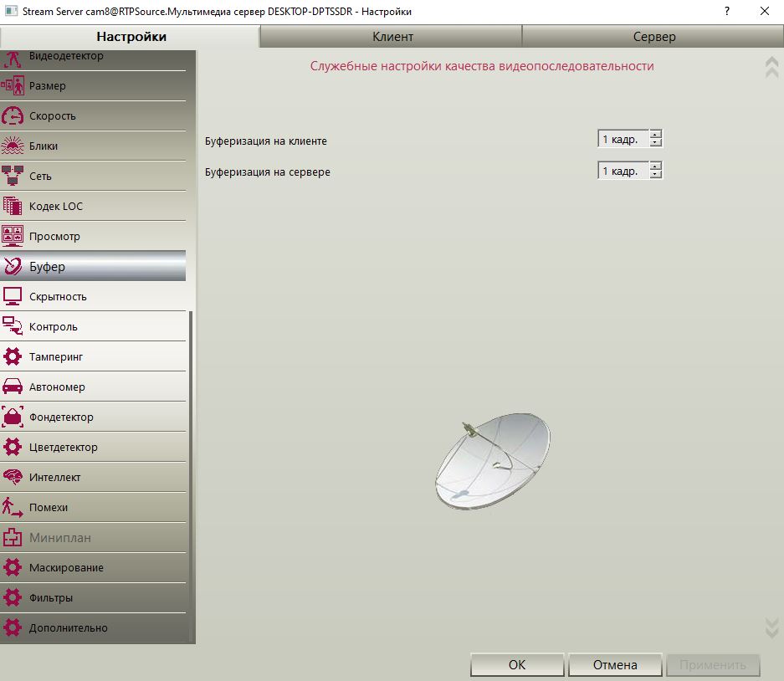
Task: Select the Контроль section label
Action: 53,326
